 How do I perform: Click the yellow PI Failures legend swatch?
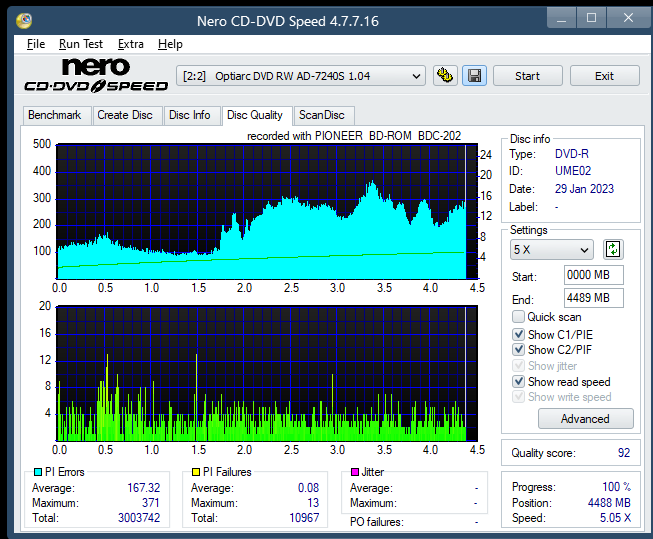(x=196, y=472)
